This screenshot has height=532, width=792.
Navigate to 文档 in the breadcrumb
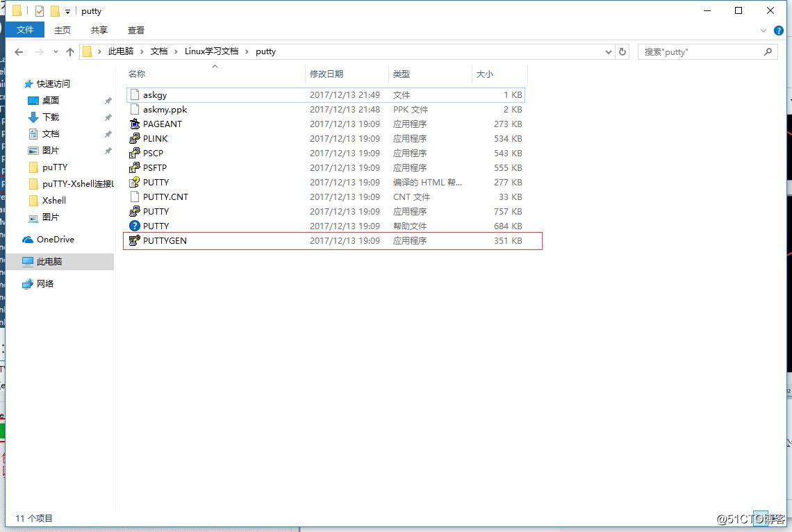159,51
